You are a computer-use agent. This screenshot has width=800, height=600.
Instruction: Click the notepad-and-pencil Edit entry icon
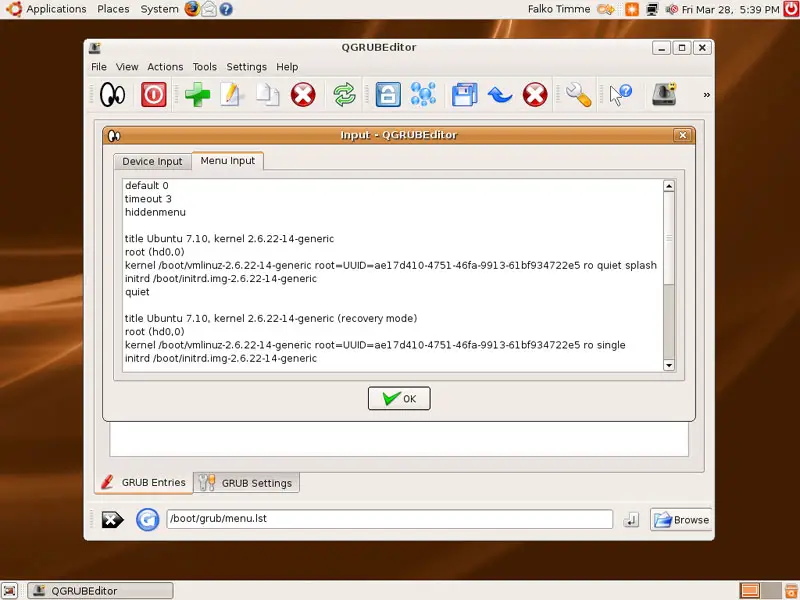pyautogui.click(x=231, y=95)
